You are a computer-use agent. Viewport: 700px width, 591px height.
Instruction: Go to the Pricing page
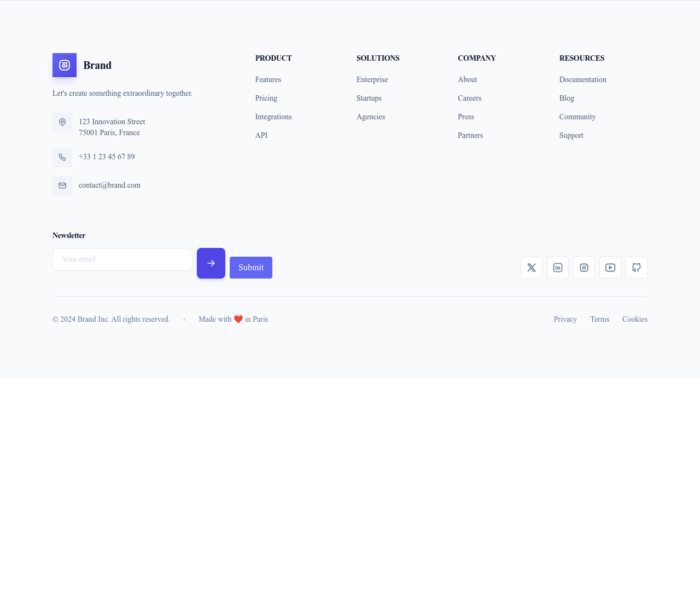[x=266, y=98]
